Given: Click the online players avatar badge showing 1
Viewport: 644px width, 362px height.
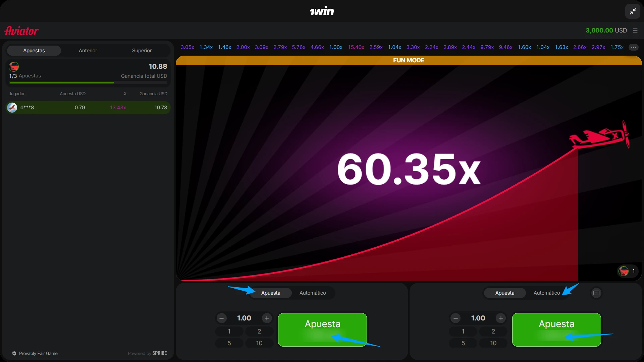Looking at the screenshot, I should click(628, 271).
